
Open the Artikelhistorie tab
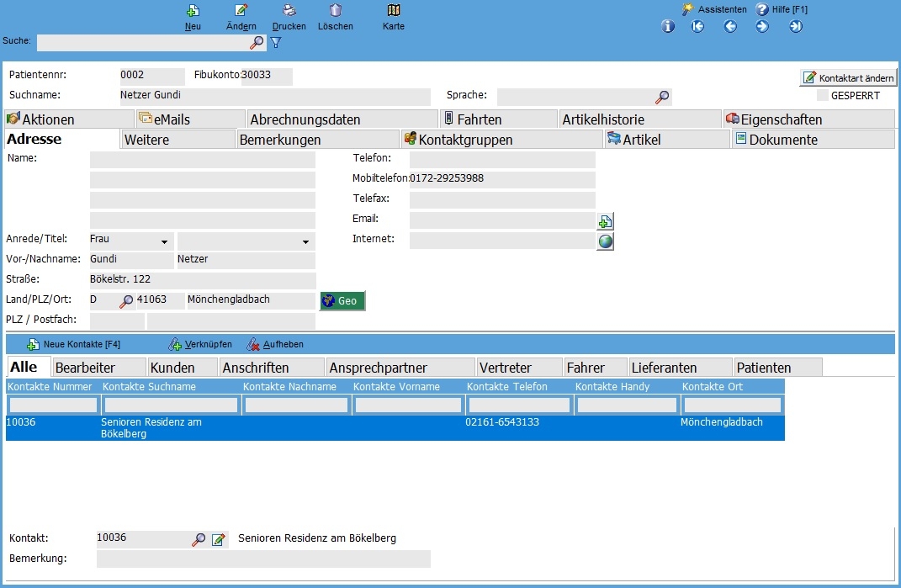click(640, 119)
